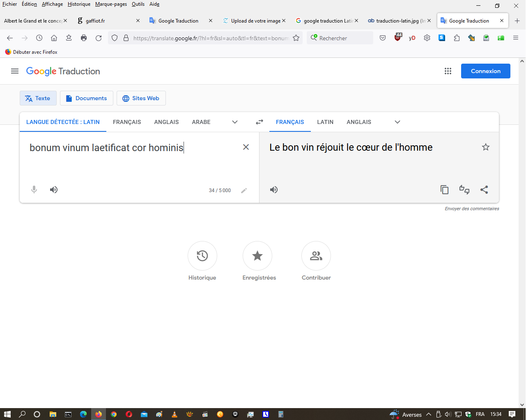This screenshot has width=526, height=420.
Task: Open the uBlock Origin extension icon
Action: [x=397, y=38]
